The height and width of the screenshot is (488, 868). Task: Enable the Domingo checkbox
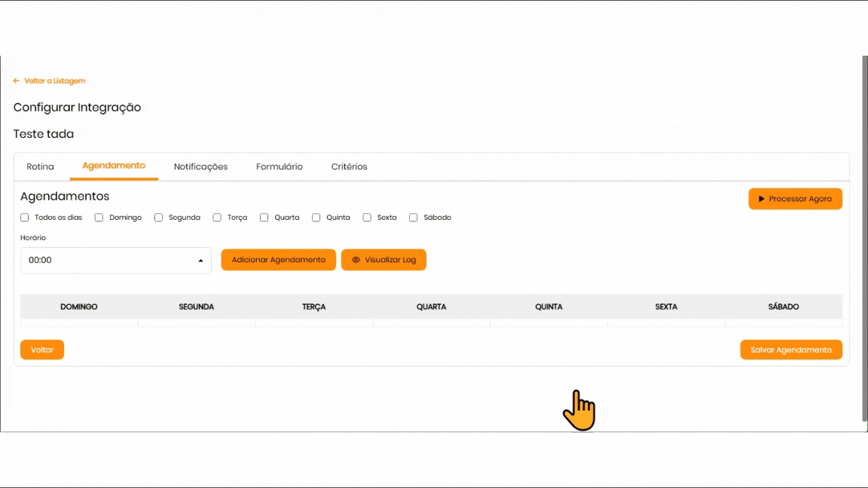click(99, 218)
